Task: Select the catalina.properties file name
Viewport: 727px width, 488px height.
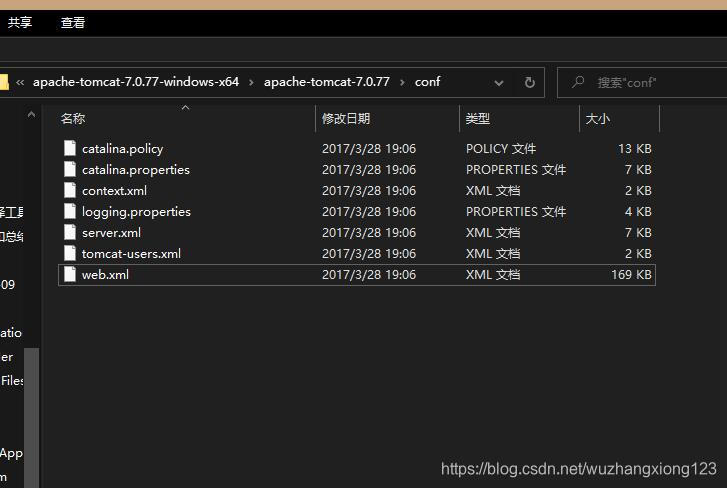Action: 136,170
